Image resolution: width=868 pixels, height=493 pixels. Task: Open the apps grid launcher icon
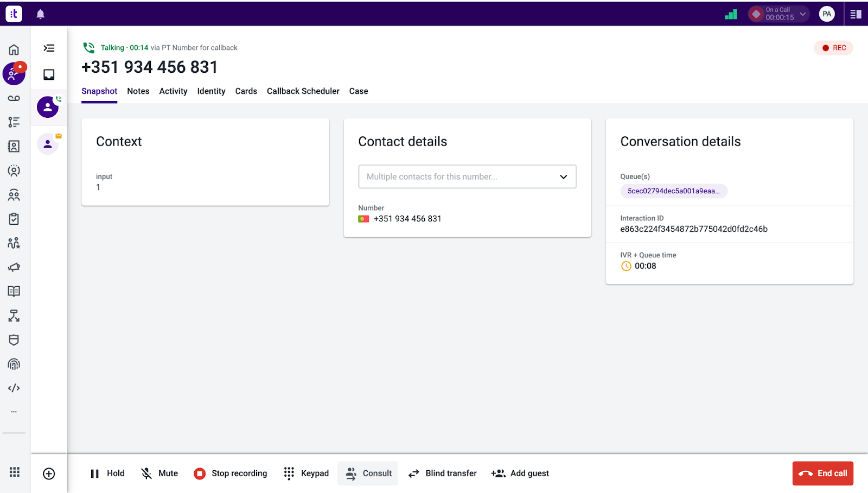[x=15, y=472]
